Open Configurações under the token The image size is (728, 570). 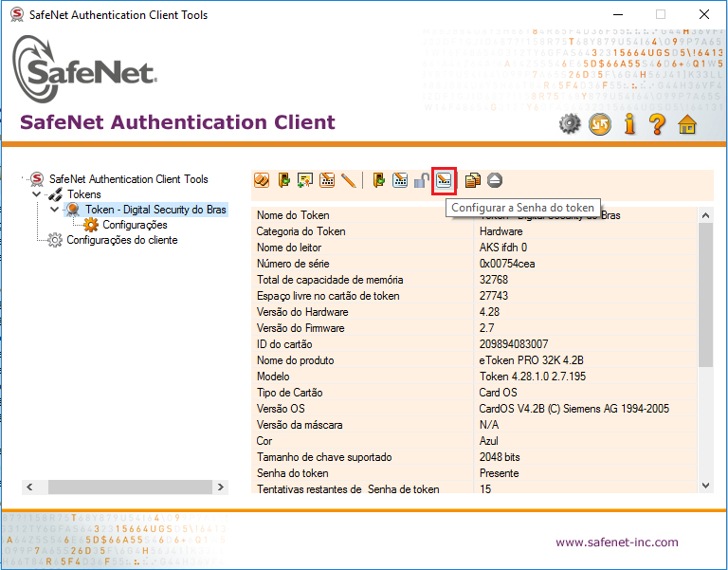pyautogui.click(x=135, y=225)
